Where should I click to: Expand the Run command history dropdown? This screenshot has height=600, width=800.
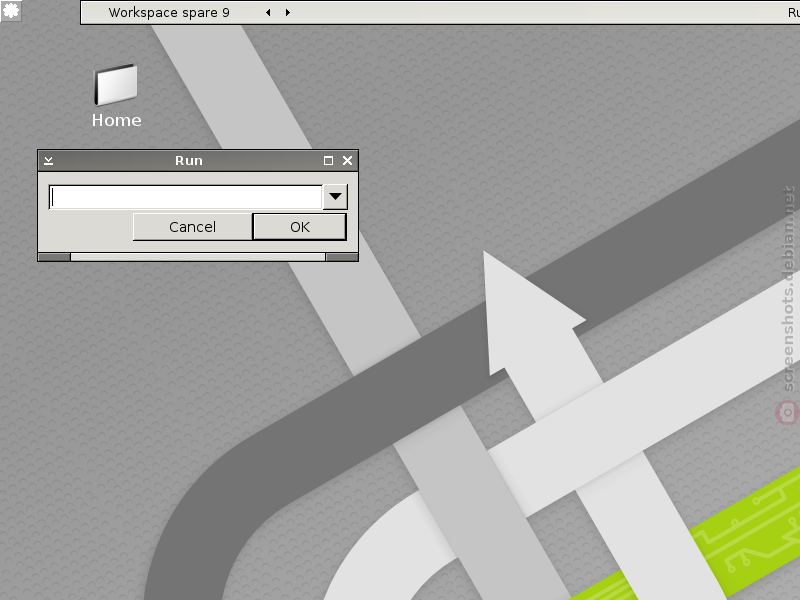tap(335, 196)
